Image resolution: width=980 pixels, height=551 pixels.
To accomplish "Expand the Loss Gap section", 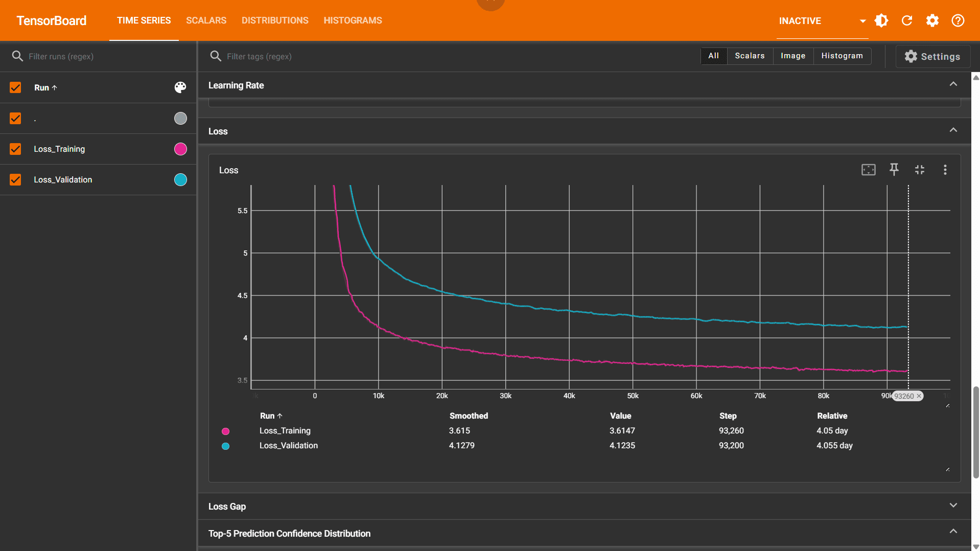I will click(953, 506).
